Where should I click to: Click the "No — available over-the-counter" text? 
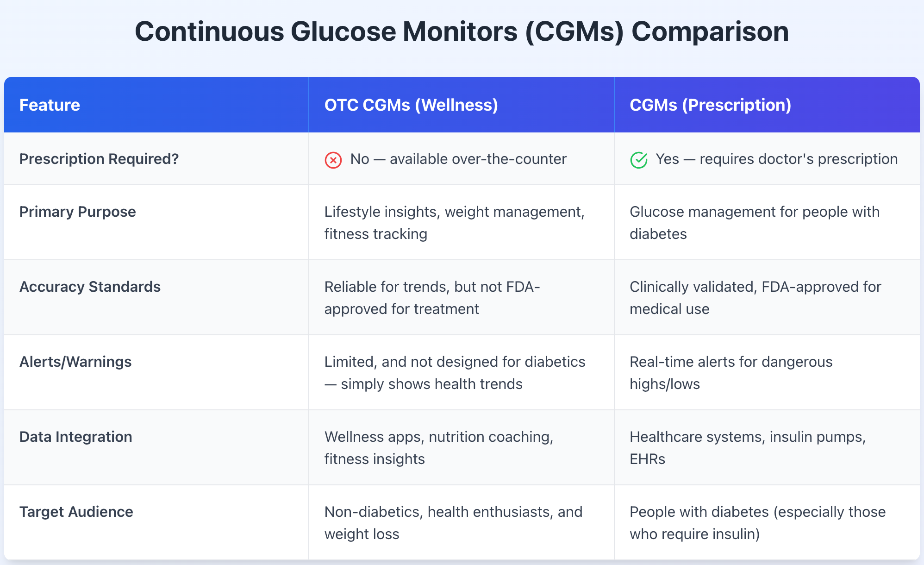coord(458,159)
